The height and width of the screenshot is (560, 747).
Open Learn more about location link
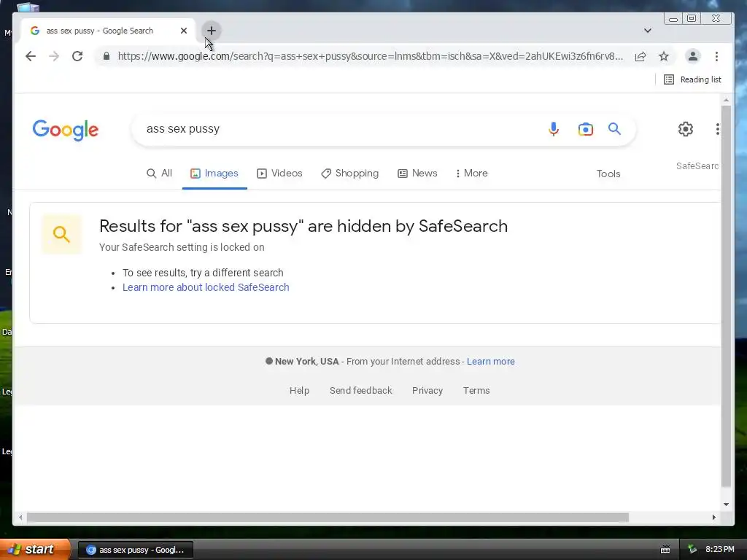491,362
